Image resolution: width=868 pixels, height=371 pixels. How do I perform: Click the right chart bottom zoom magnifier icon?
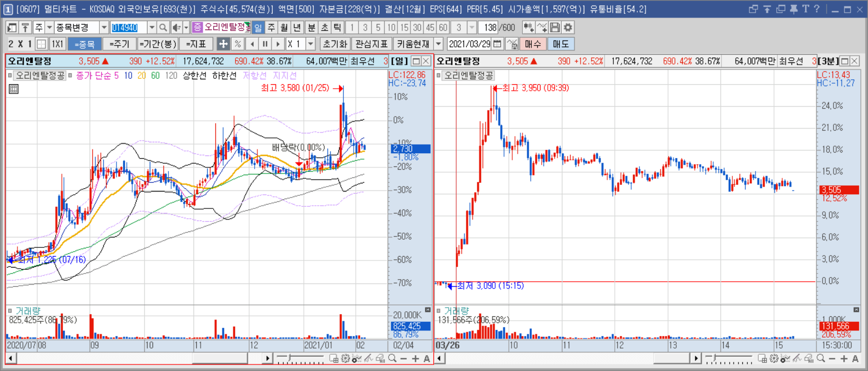pos(820,358)
